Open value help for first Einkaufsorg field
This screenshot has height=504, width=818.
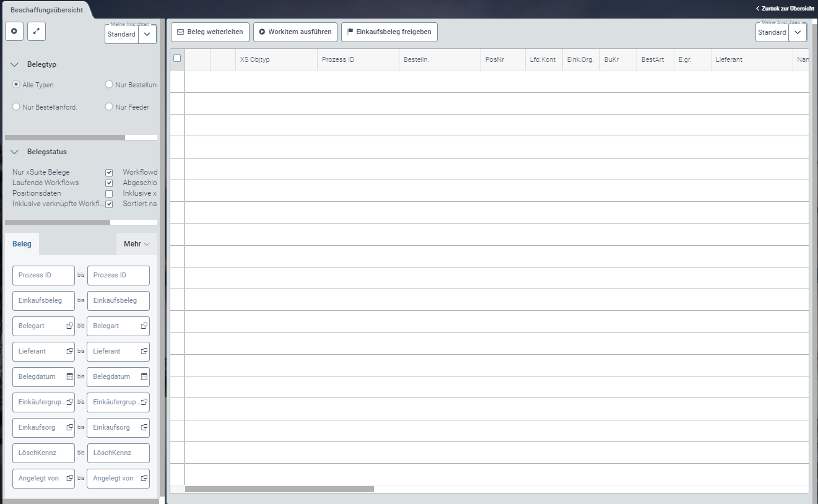pos(69,427)
